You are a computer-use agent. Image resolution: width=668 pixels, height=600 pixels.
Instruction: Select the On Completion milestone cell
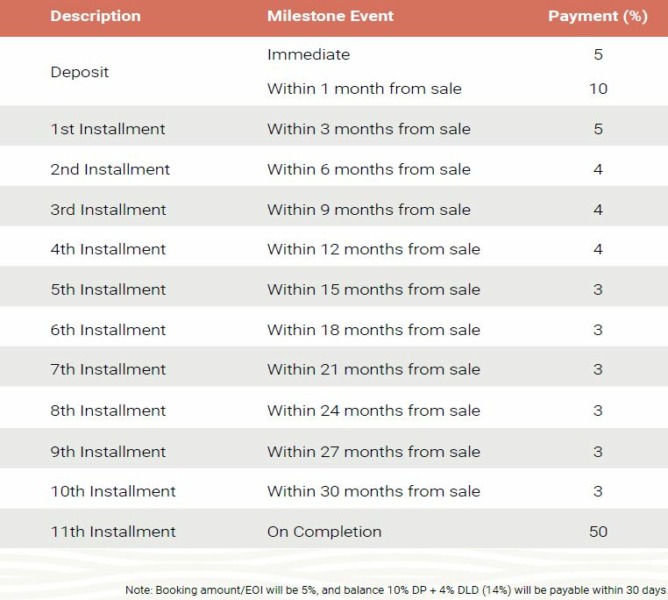click(x=324, y=531)
